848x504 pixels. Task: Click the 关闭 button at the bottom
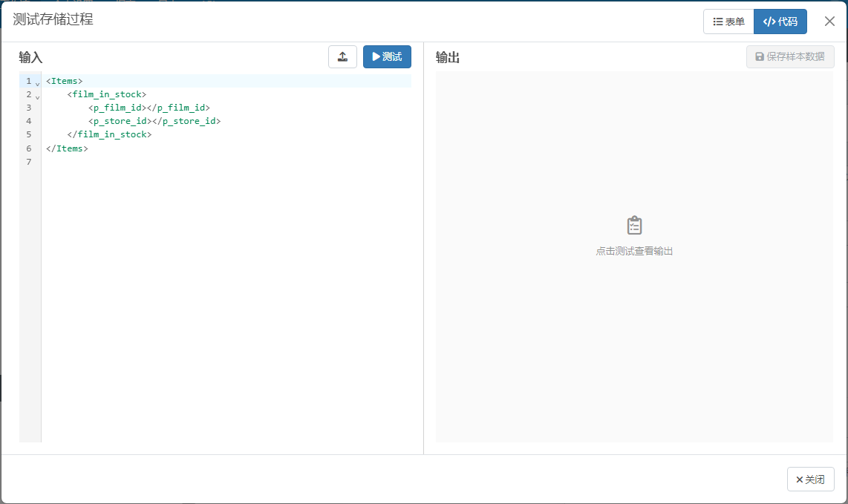tap(810, 479)
